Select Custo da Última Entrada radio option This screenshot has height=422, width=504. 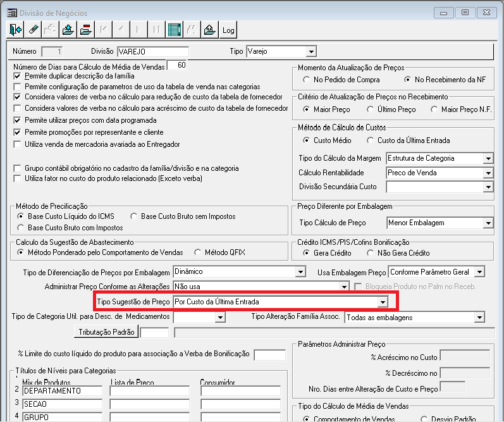click(371, 140)
